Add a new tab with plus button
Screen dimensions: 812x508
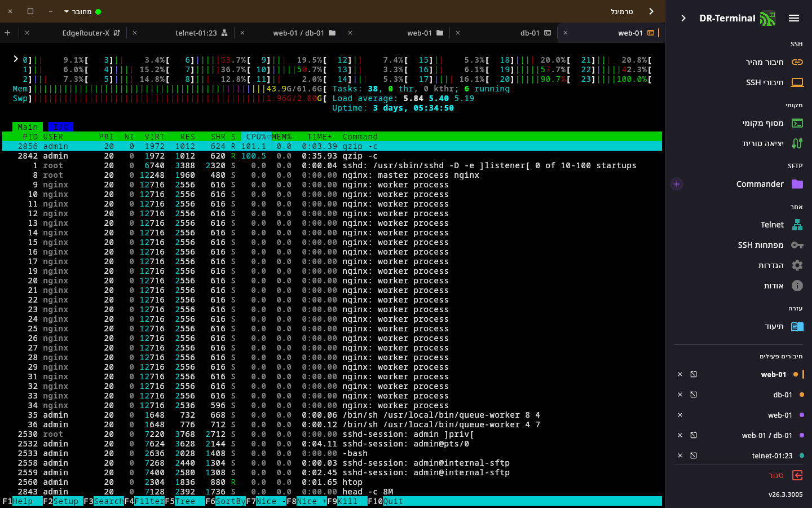pyautogui.click(x=7, y=33)
